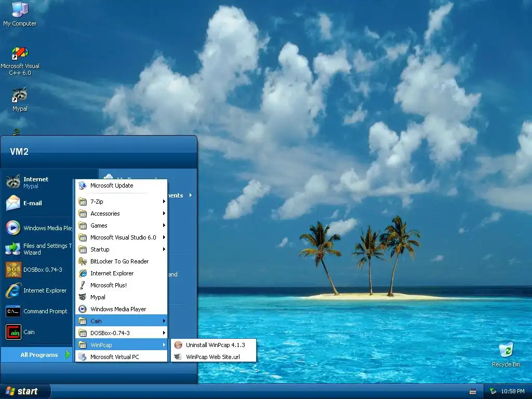Open the Recycle Bin icon

point(506,354)
